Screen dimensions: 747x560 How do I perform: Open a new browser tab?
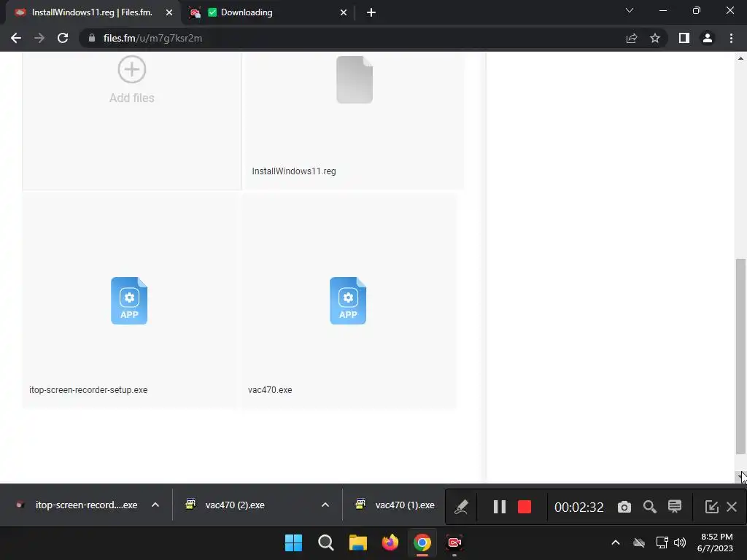coord(371,13)
